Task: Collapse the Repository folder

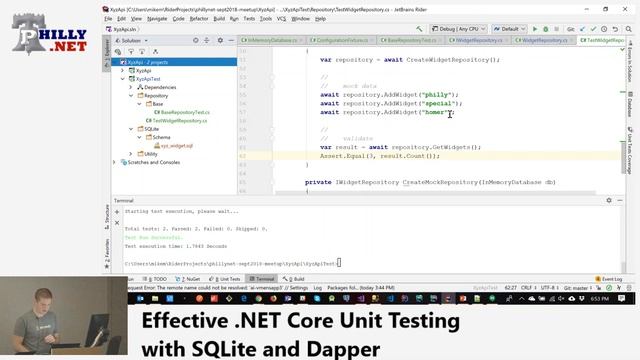Action: tap(131, 96)
